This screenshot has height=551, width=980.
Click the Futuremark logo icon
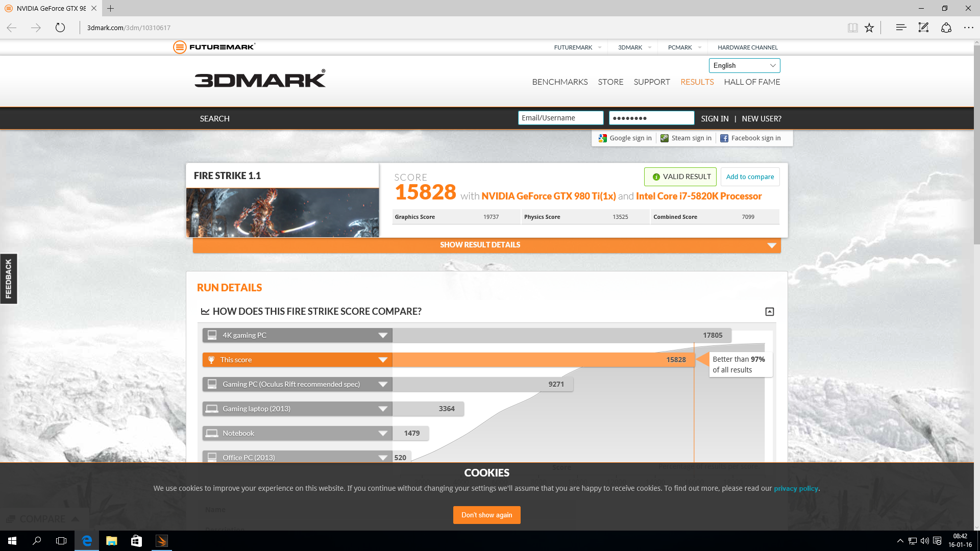180,47
